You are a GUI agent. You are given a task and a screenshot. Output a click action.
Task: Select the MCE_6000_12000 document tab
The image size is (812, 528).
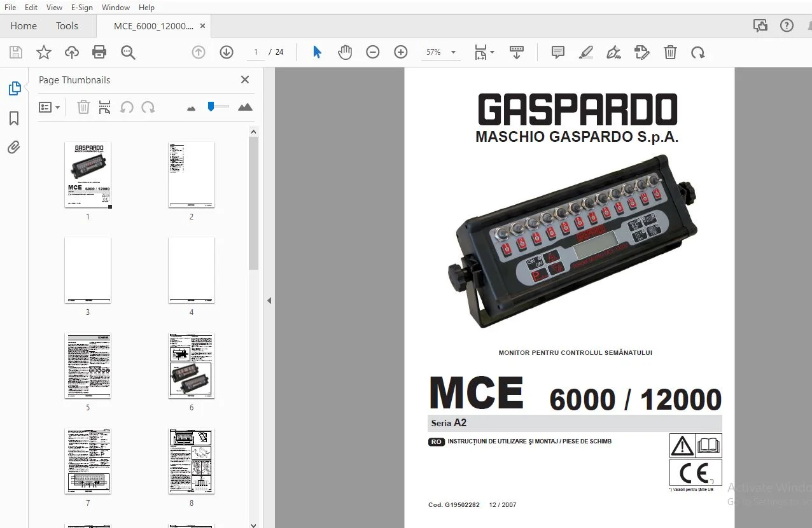coord(153,26)
